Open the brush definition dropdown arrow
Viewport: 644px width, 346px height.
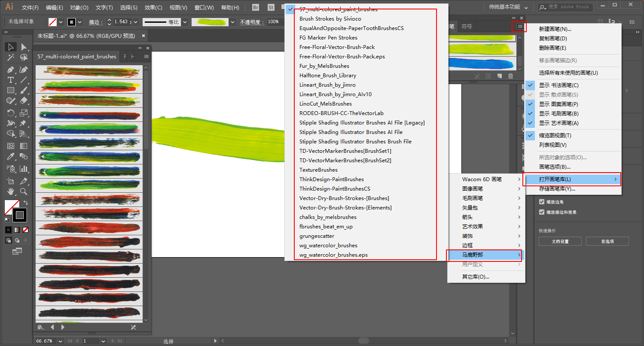click(233, 21)
